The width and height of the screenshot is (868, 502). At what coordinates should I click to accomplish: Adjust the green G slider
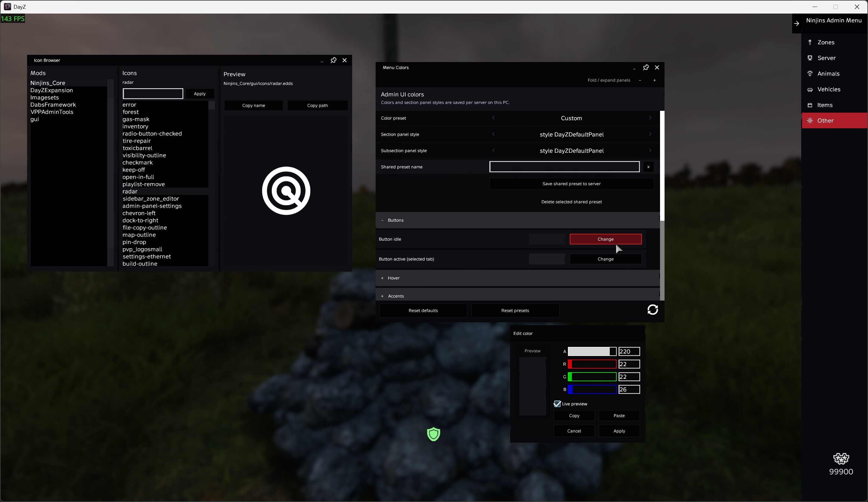click(592, 377)
